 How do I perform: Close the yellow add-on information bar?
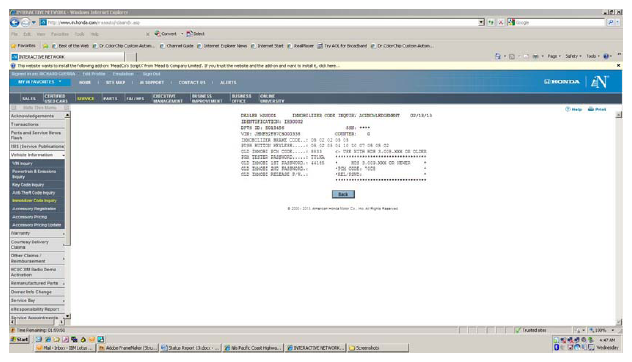tap(618, 65)
